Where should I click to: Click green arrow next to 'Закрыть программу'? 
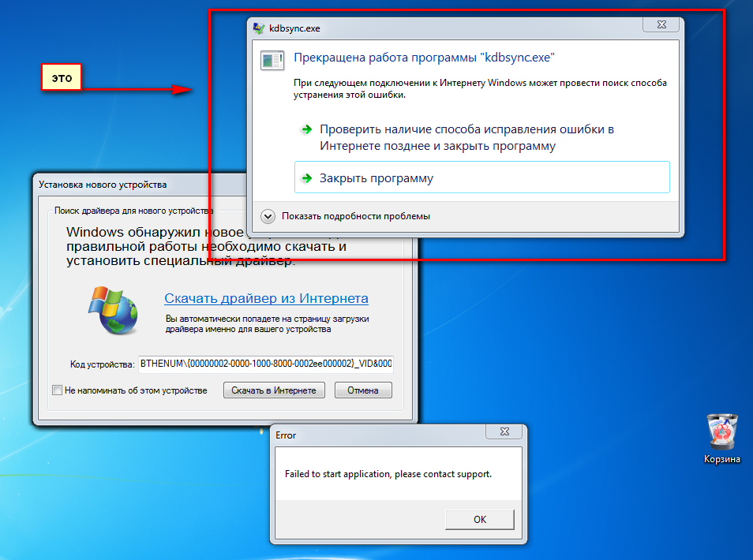point(306,178)
